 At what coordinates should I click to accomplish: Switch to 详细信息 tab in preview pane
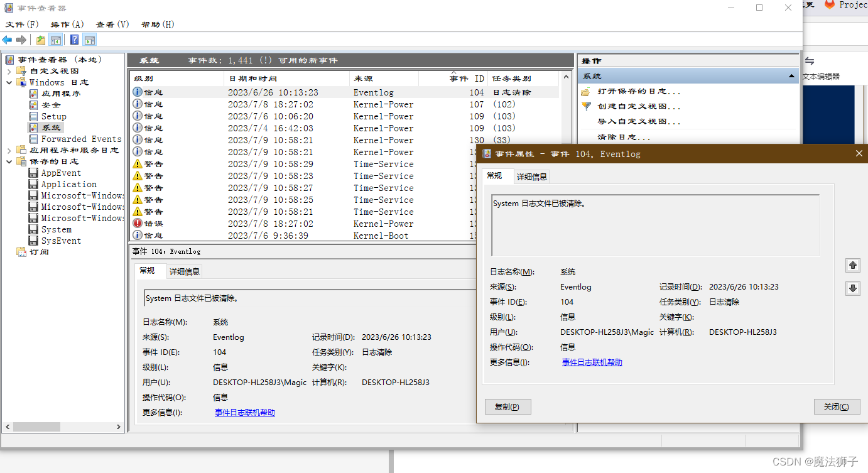(x=185, y=271)
